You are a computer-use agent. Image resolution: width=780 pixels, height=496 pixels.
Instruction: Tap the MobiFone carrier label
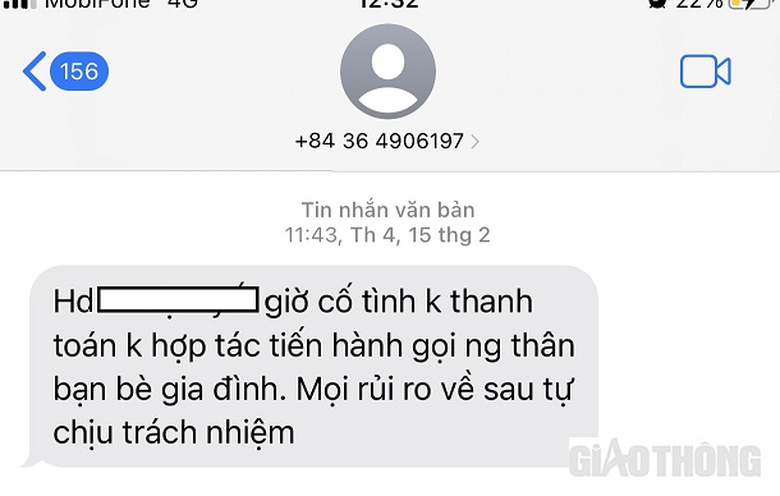[x=98, y=4]
